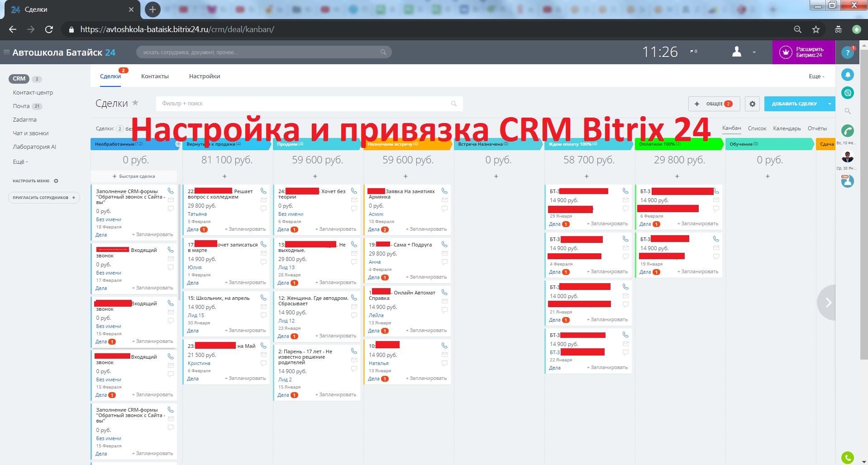Open the user profile avatar in the header
Image resolution: width=868 pixels, height=465 pixels.
pos(737,52)
